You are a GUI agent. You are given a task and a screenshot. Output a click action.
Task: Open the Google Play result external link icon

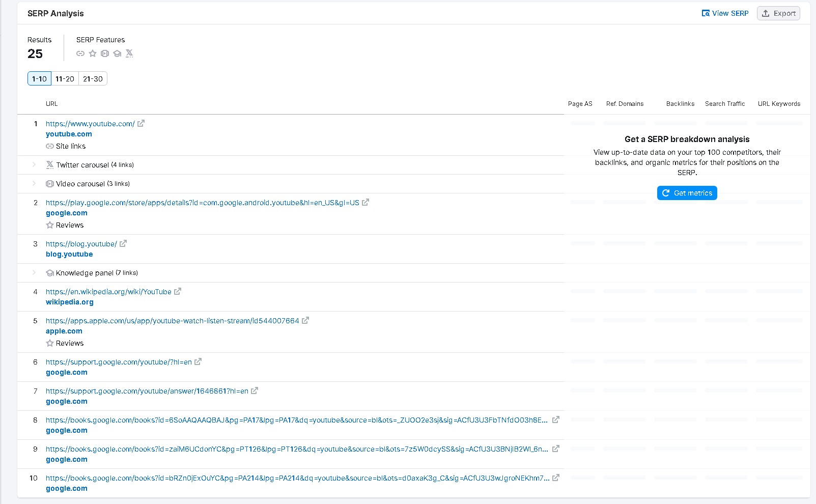365,202
